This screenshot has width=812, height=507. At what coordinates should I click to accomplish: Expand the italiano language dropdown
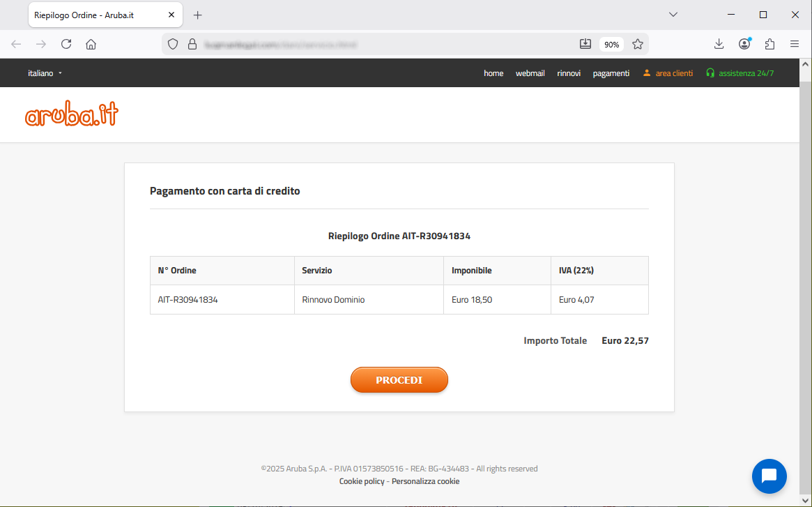(x=45, y=73)
